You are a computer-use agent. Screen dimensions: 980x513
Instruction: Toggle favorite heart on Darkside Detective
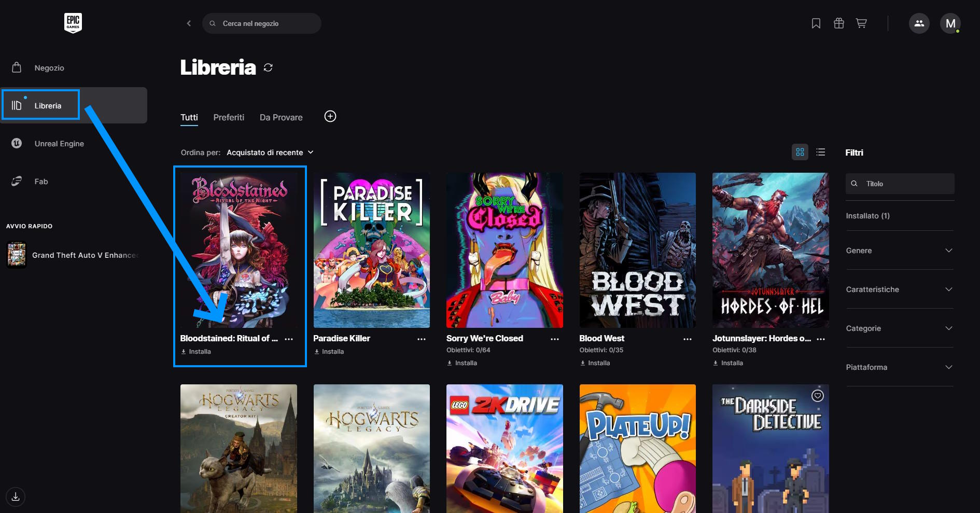point(817,396)
